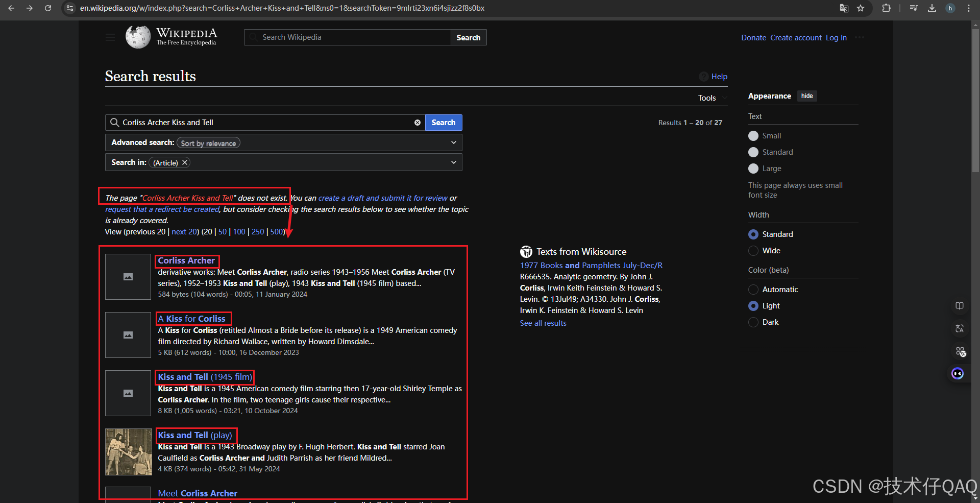The image size is (980, 503).
Task: Click the blue Search button
Action: [444, 123]
